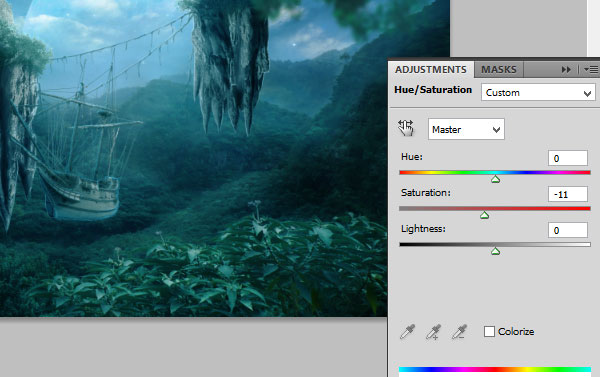This screenshot has height=377, width=600.
Task: Click the Lightness label
Action: coord(423,229)
